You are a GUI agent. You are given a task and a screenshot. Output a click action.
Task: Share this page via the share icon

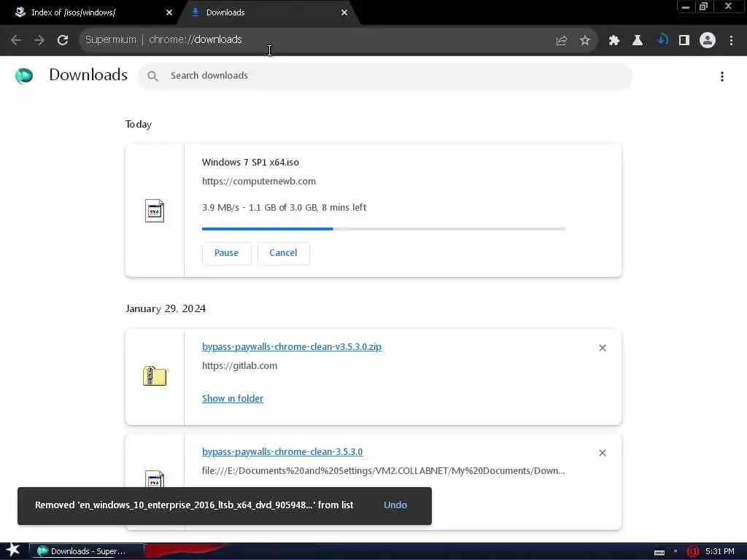(562, 41)
